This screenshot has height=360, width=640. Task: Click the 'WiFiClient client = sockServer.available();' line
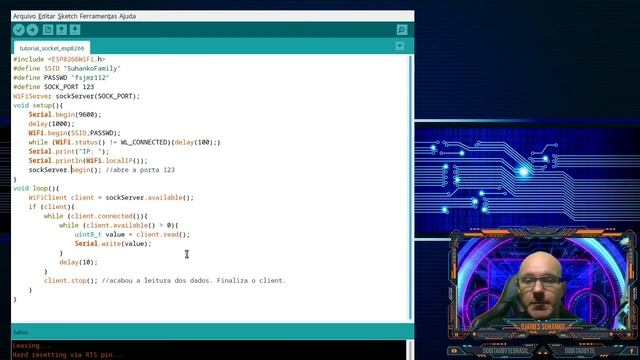[111, 198]
